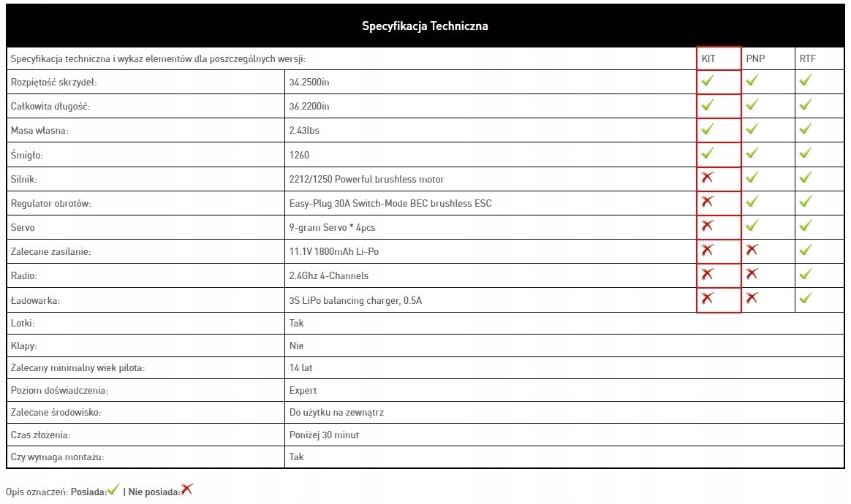Click the Poziom doświadczenia row label
The height and width of the screenshot is (504, 851).
pos(60,390)
